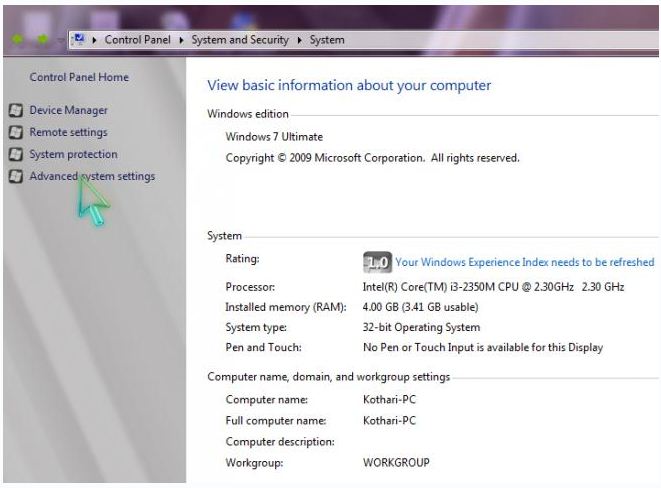Click the Copyright 2009 Microsoft Corporation text
Viewport: 661px width, 488px height.
coord(373,158)
